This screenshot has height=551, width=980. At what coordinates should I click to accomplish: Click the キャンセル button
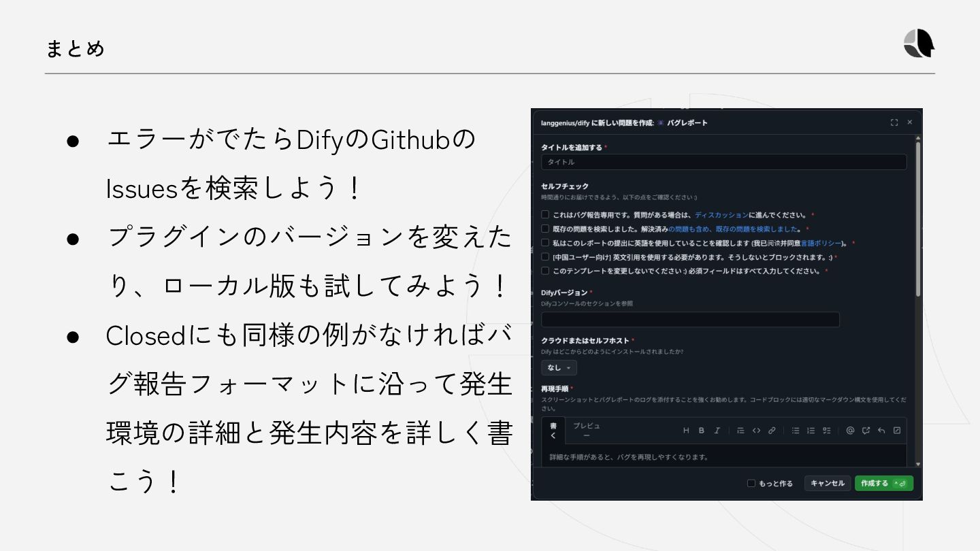click(x=828, y=483)
